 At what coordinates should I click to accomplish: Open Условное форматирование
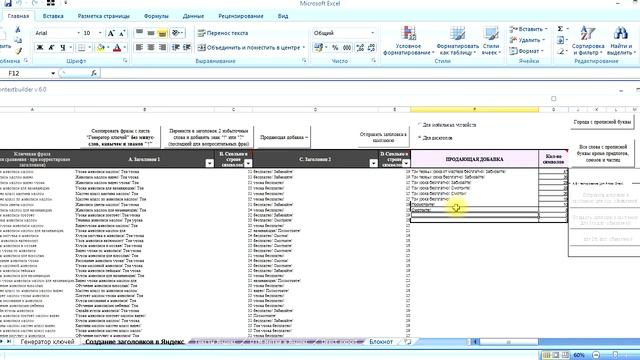[408, 40]
